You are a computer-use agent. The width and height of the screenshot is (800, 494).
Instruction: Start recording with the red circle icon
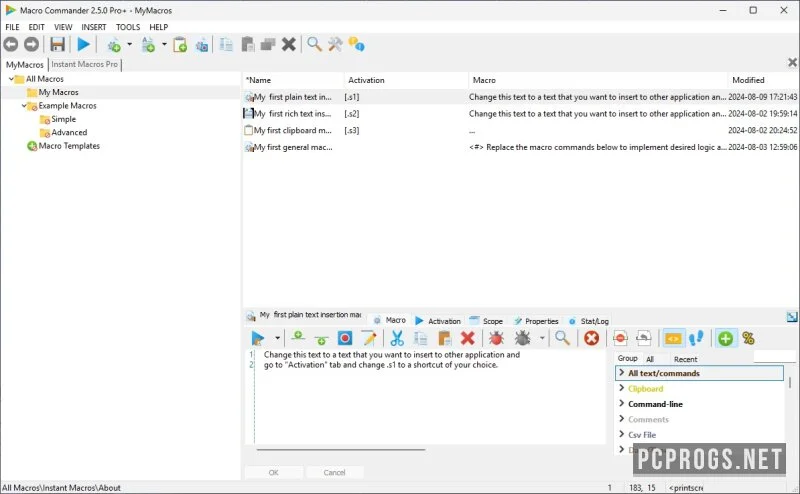[x=345, y=338]
